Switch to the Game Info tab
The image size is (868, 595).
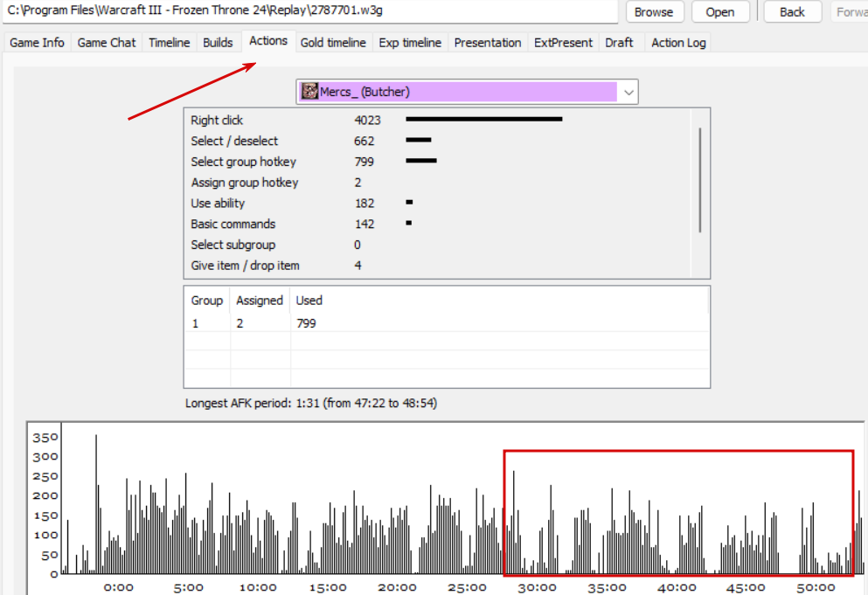tap(37, 43)
